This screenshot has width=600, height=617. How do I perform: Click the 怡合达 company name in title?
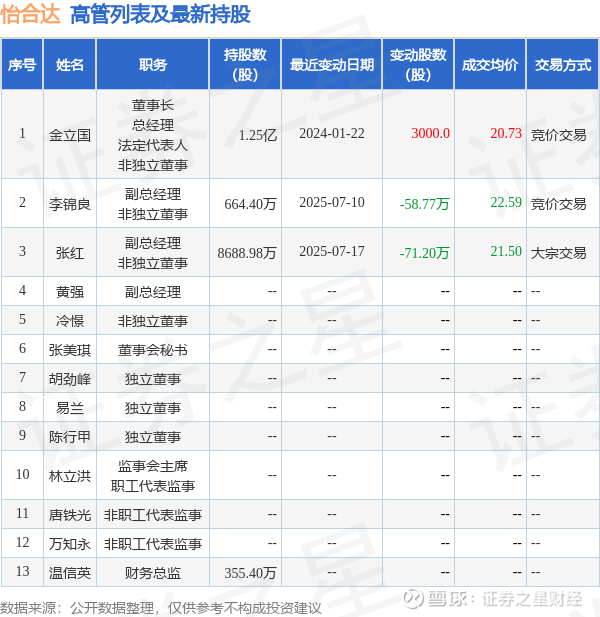tap(30, 15)
